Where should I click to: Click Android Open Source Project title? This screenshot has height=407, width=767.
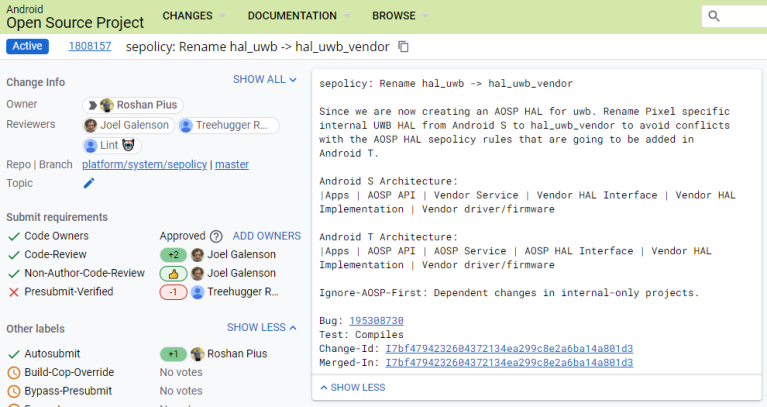pos(75,17)
